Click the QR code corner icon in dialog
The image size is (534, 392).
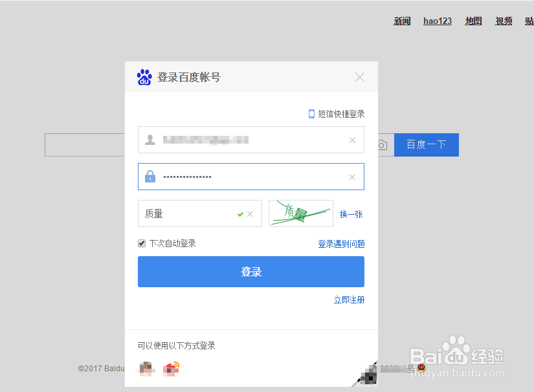[367, 375]
